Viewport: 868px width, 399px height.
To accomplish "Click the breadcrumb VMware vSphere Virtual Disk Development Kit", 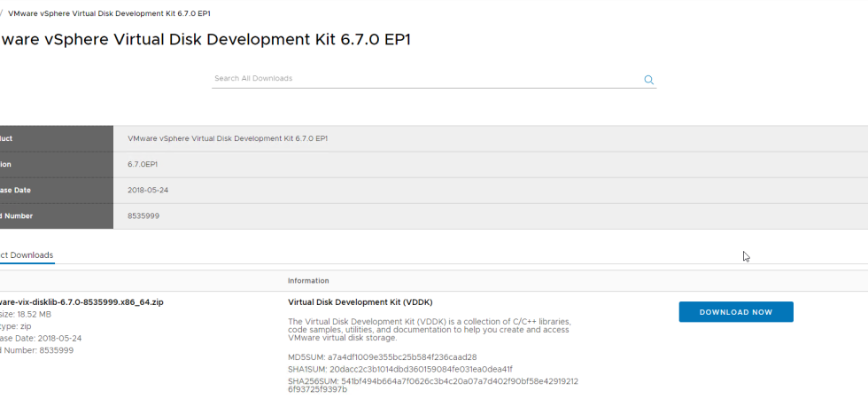I will [109, 13].
